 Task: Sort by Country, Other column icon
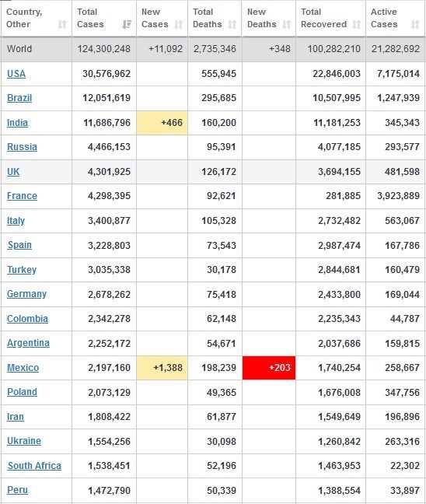[62, 24]
